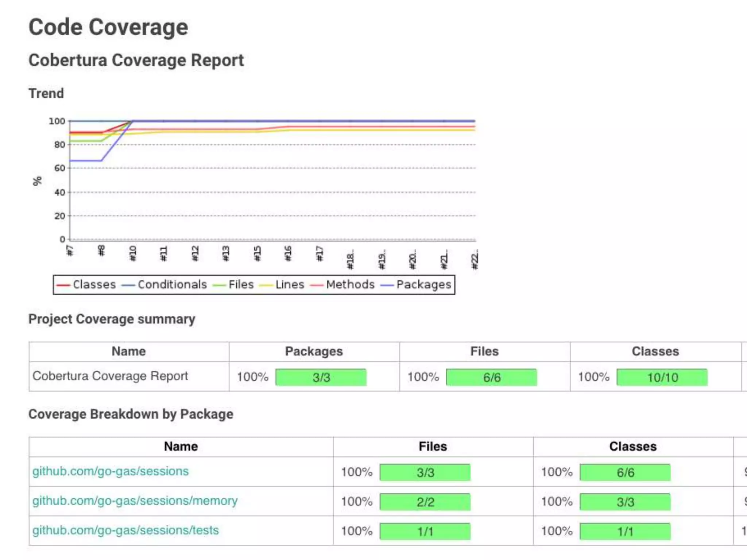The image size is (747, 560).
Task: Click the Classes entry in chart legend
Action: [x=94, y=284]
